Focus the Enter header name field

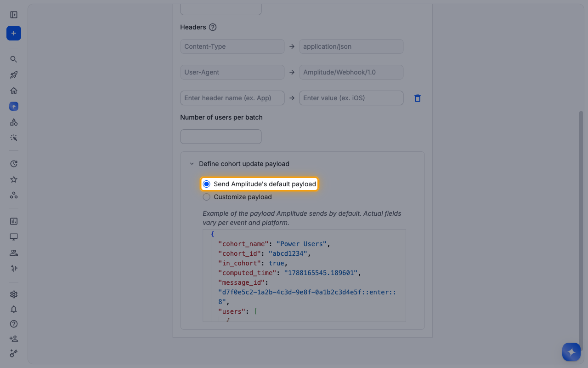pyautogui.click(x=232, y=98)
